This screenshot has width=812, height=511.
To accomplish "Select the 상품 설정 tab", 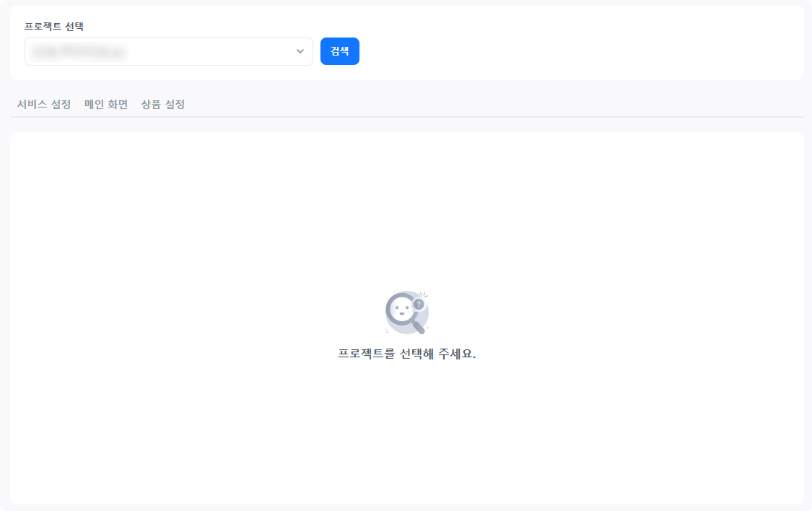I will tap(163, 104).
